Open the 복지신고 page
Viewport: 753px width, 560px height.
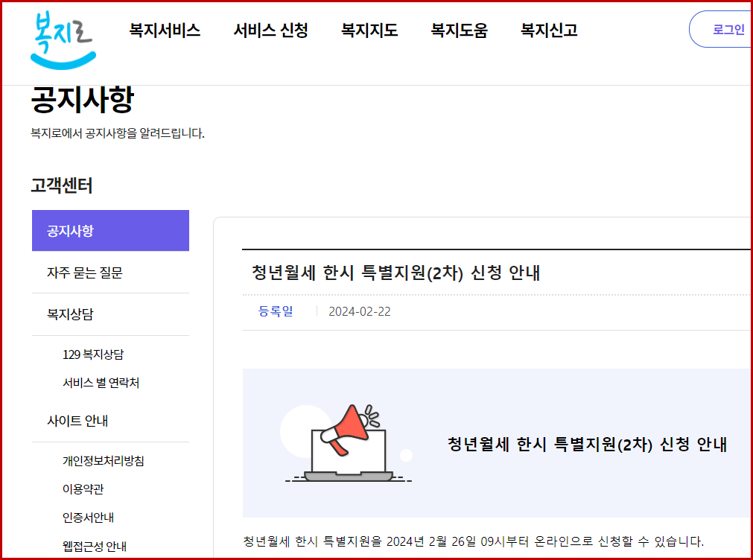click(x=547, y=30)
